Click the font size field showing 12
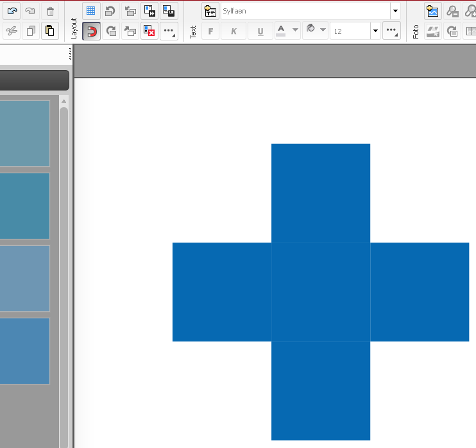Screen dimensions: 476x448 (x=350, y=31)
